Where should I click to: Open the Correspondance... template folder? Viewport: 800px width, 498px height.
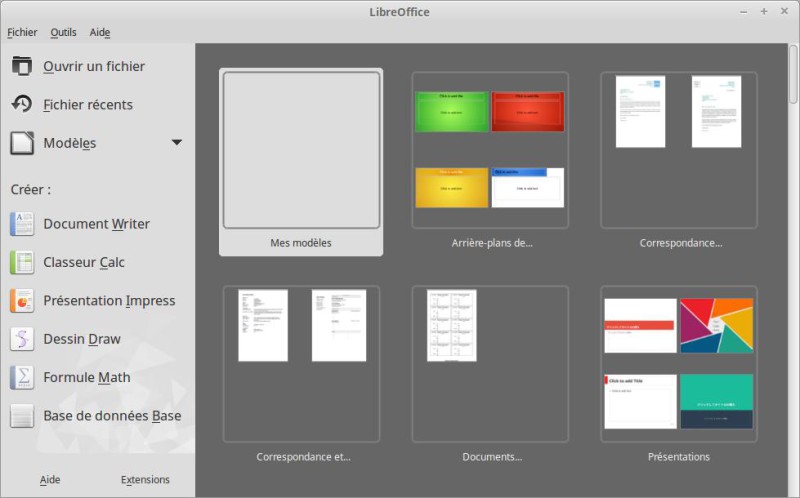(x=679, y=150)
